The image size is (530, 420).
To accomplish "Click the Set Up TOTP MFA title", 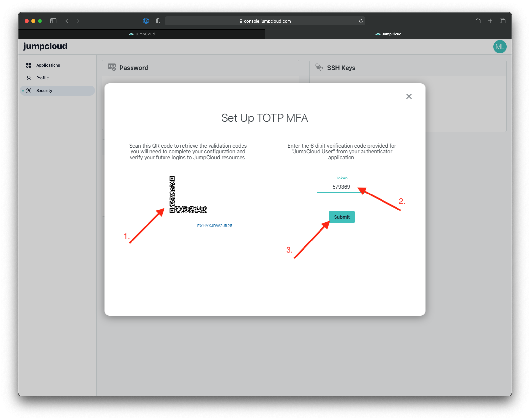I will coord(265,118).
